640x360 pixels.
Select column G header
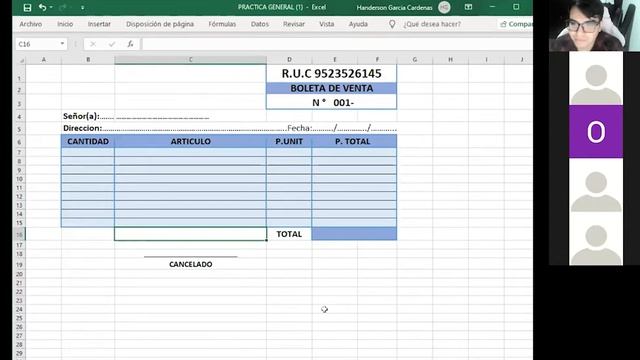pos(415,60)
